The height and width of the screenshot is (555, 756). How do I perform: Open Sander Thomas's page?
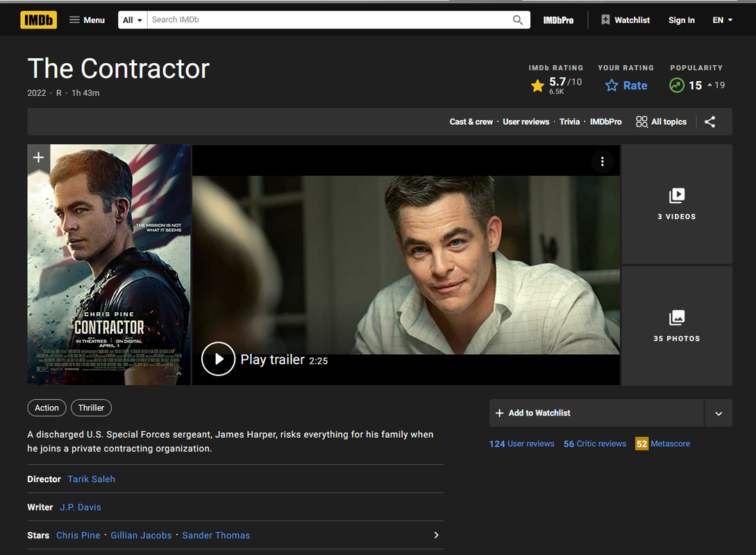[216, 536]
